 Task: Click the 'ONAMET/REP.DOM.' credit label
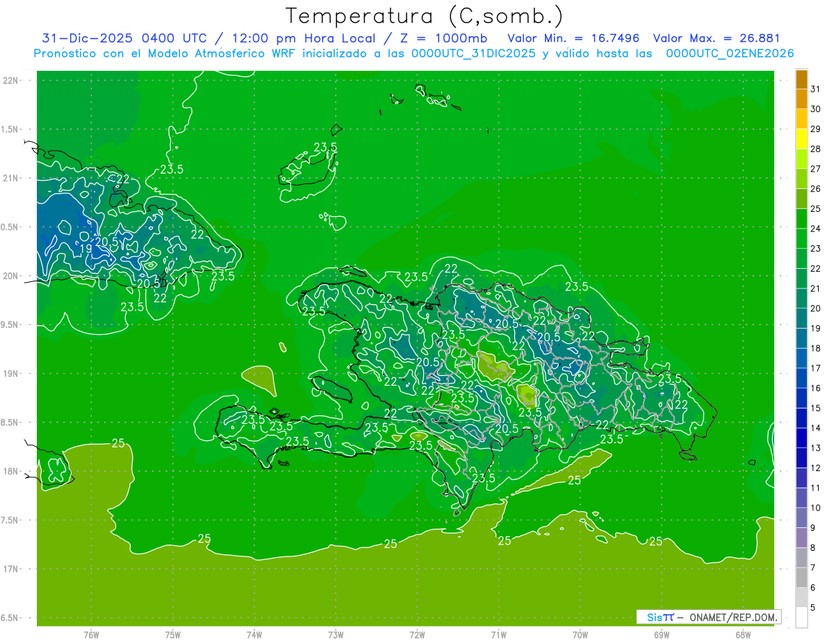(733, 617)
